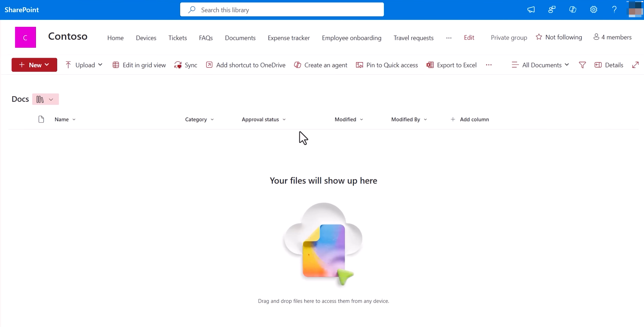644x327 pixels.
Task: Click the Private group label
Action: tap(509, 38)
